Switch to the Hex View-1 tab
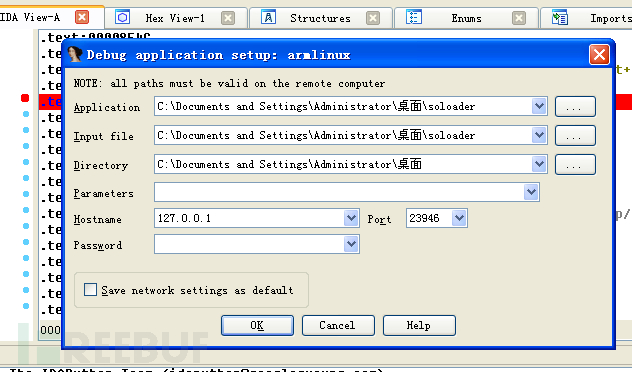The height and width of the screenshot is (372, 632). tap(175, 18)
